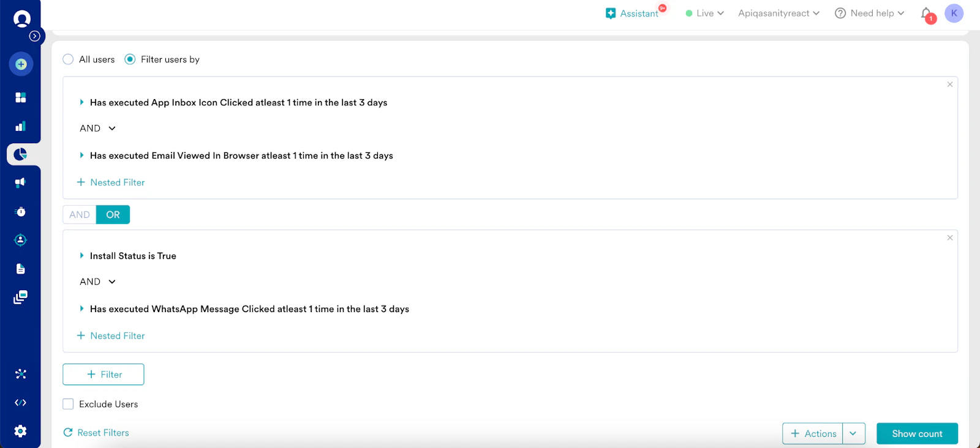Select the Filter users by radio button
Viewport: 980px width, 448px height.
pos(130,59)
